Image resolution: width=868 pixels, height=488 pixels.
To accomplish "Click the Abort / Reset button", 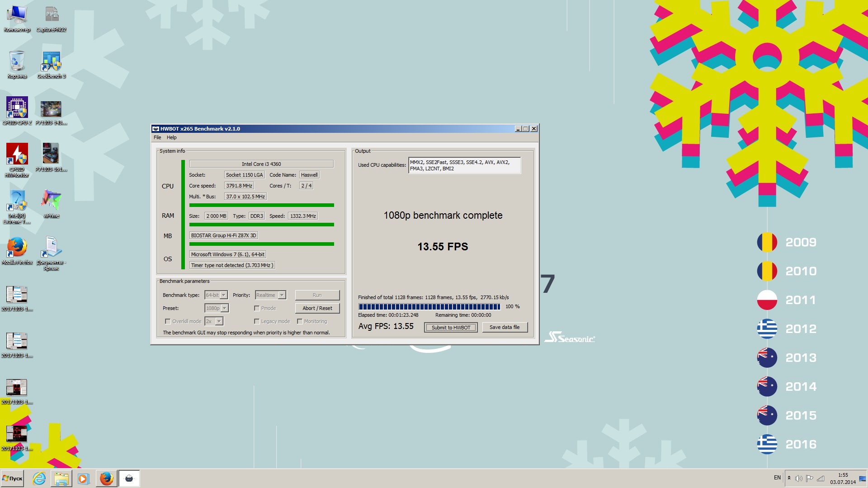I will point(317,308).
